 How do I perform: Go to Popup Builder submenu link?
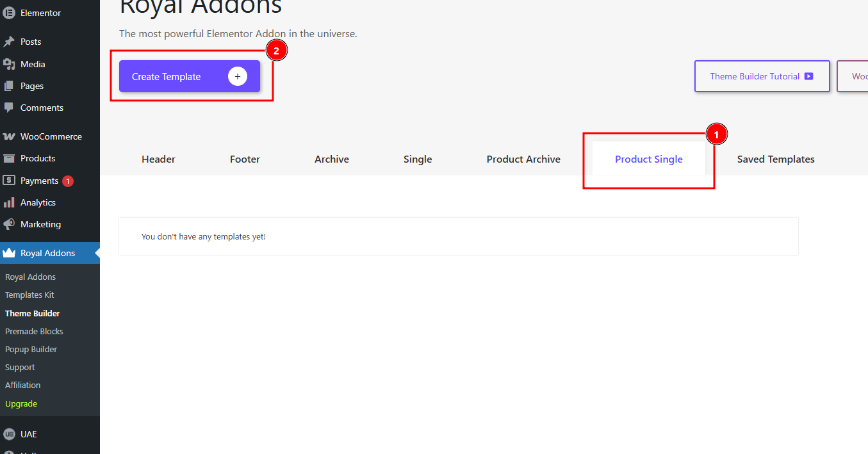[31, 349]
